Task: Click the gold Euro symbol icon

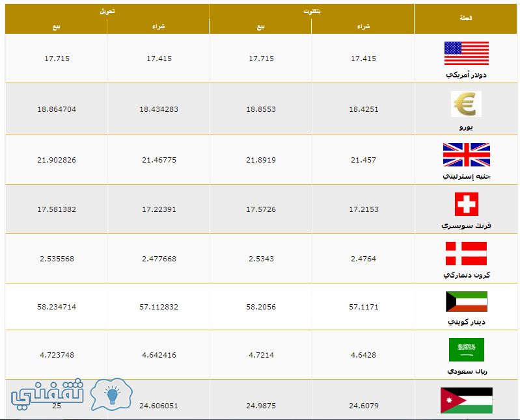Action: pyautogui.click(x=466, y=104)
